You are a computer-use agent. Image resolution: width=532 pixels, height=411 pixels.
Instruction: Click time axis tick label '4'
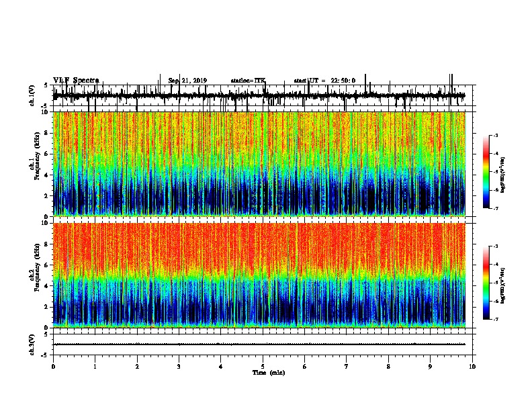(220, 367)
